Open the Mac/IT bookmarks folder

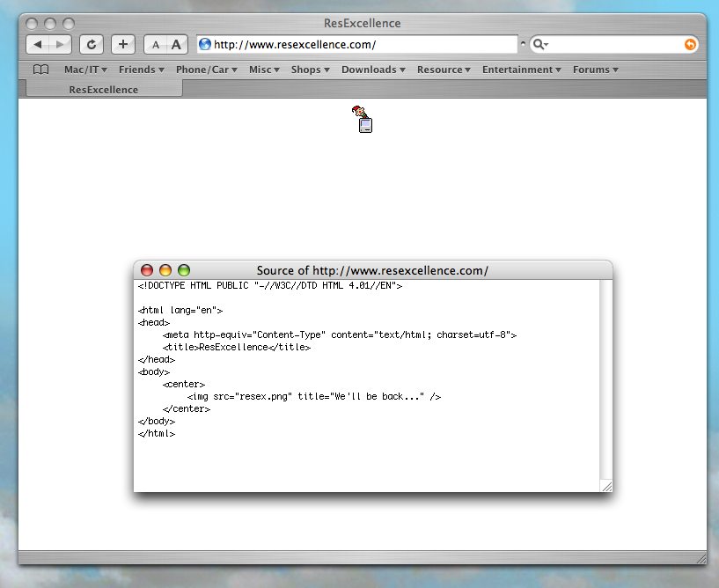point(85,70)
